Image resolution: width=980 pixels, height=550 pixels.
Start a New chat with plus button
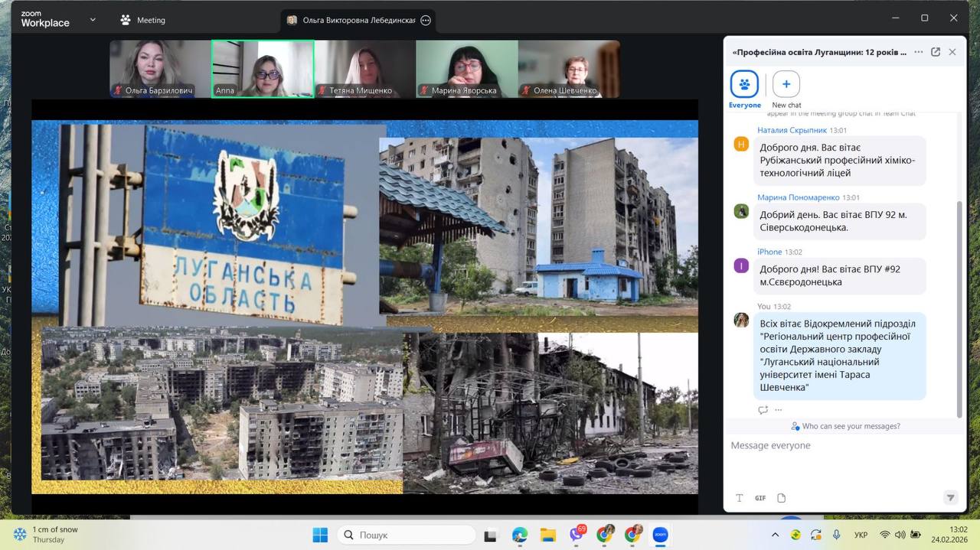[786, 84]
